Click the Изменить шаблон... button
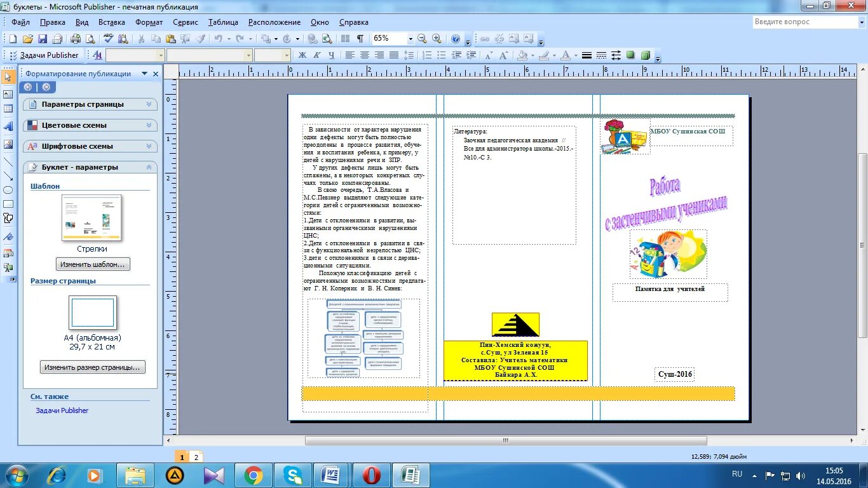Image resolution: width=868 pixels, height=488 pixels. [x=93, y=264]
